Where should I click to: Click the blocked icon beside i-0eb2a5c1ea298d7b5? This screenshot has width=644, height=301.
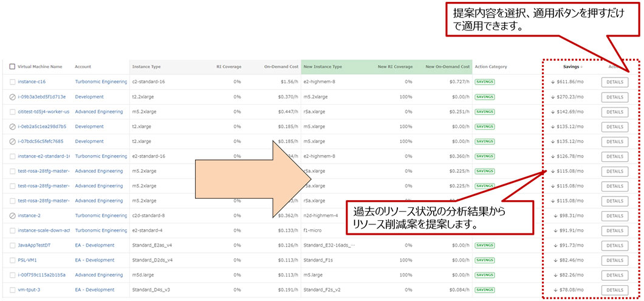[x=13, y=126]
